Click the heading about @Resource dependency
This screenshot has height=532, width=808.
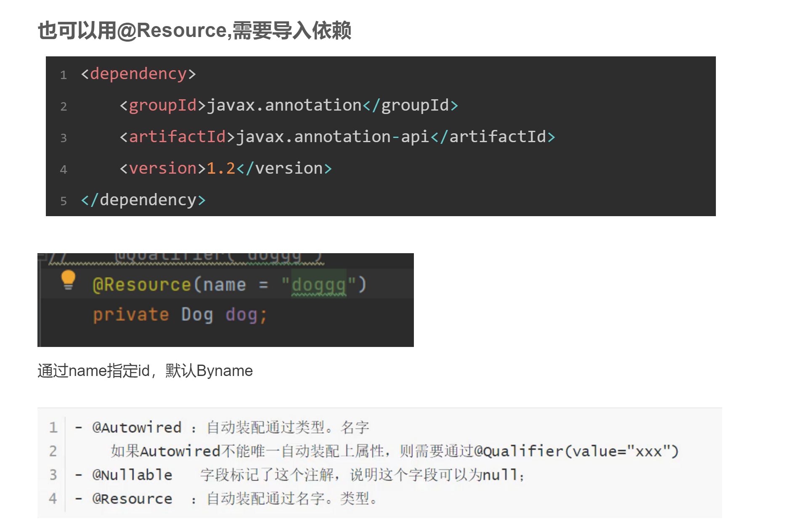click(x=194, y=31)
